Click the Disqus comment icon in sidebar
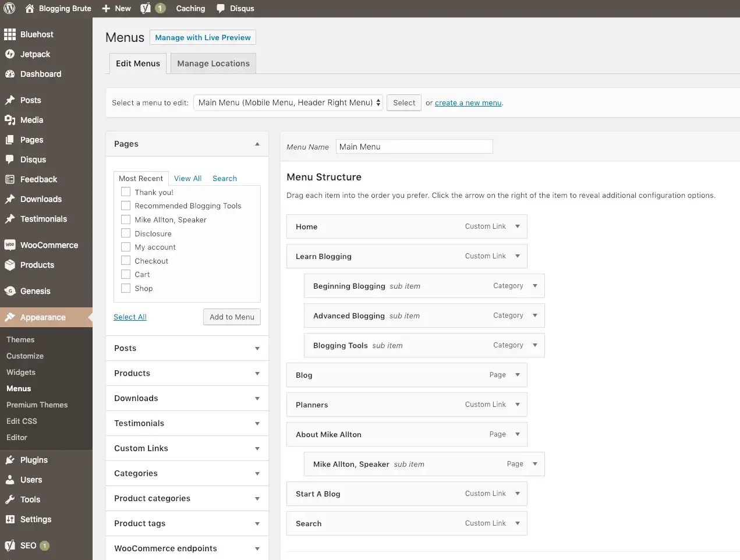This screenshot has width=740, height=560. [10, 160]
